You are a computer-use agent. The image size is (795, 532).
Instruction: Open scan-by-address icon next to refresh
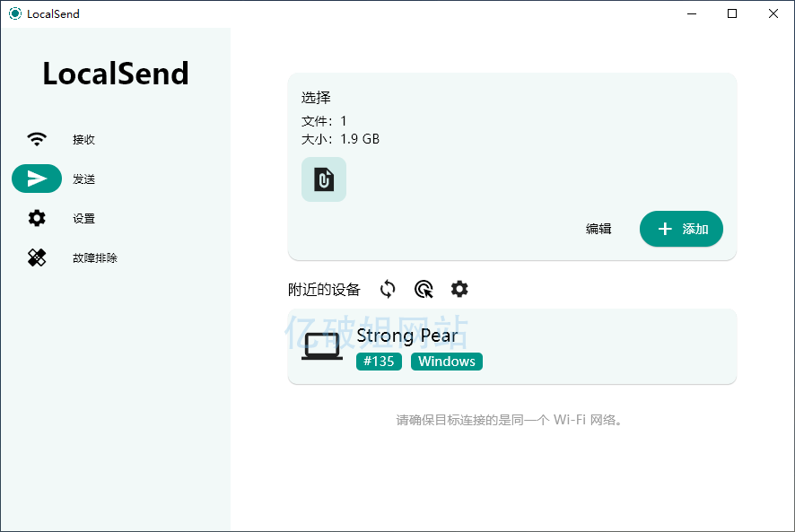point(424,289)
